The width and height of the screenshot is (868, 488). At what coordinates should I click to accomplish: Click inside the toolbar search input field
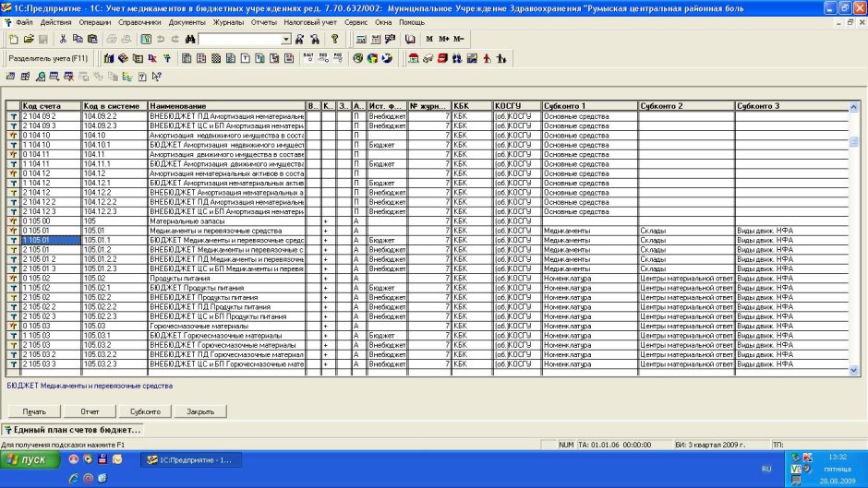240,40
